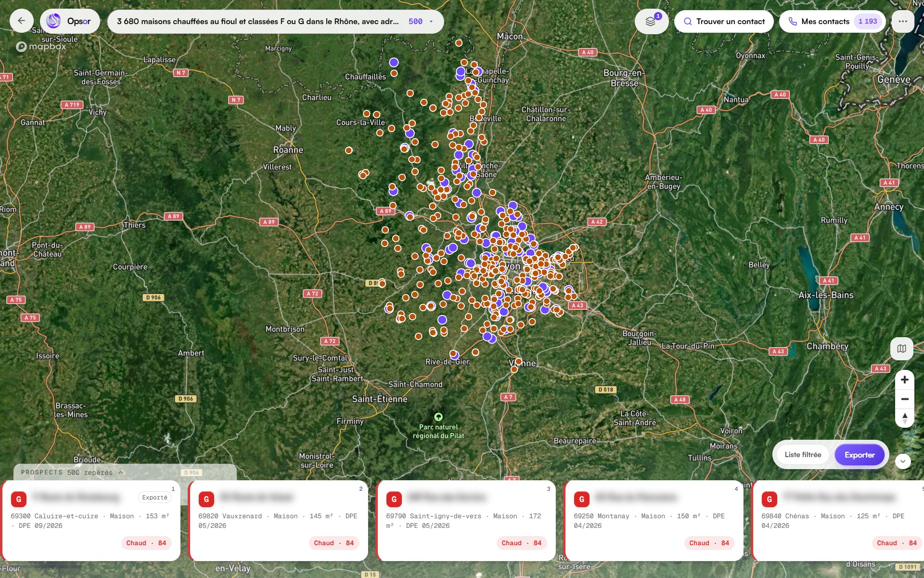The height and width of the screenshot is (578, 924).
Task: Click the Exporter button
Action: pyautogui.click(x=860, y=455)
